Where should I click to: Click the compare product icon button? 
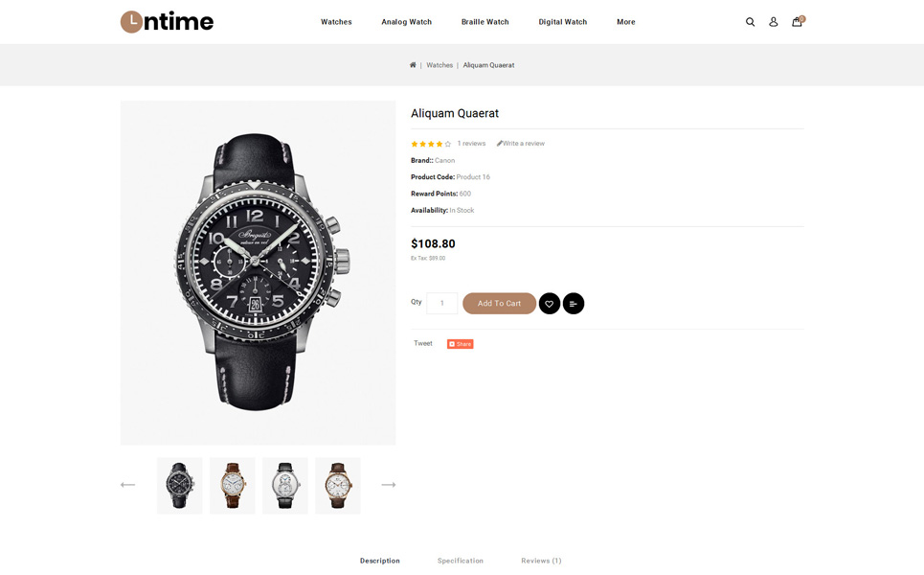point(574,304)
